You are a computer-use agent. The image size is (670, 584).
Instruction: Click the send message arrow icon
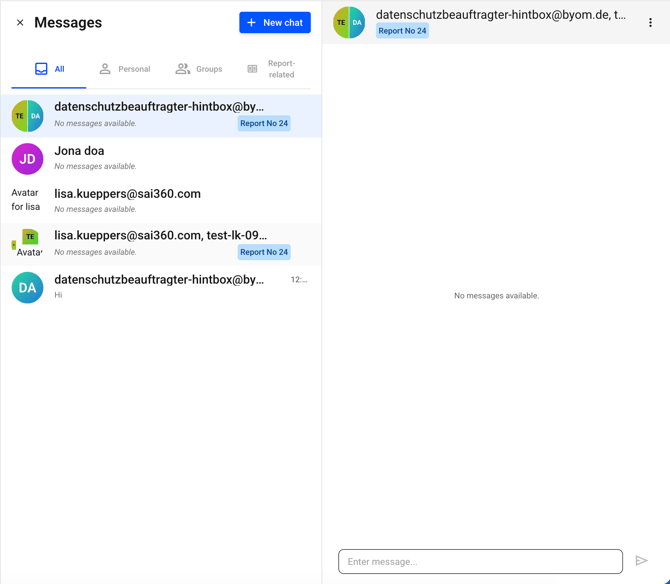[641, 561]
